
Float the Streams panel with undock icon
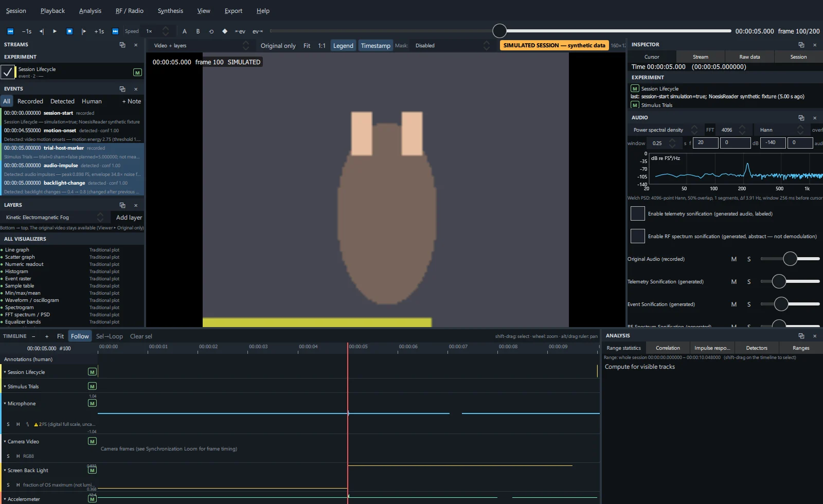pos(122,45)
